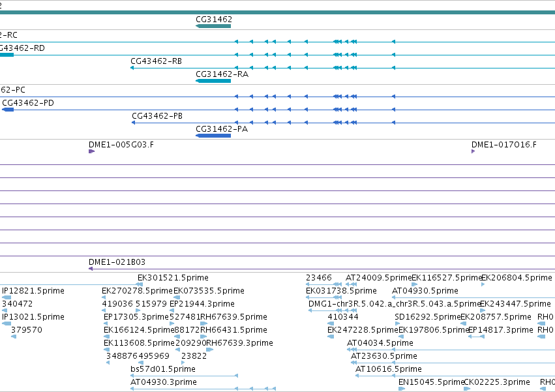The image size is (555, 392).
Task: Click EK247228.5prime EST label
Action: tap(363, 330)
